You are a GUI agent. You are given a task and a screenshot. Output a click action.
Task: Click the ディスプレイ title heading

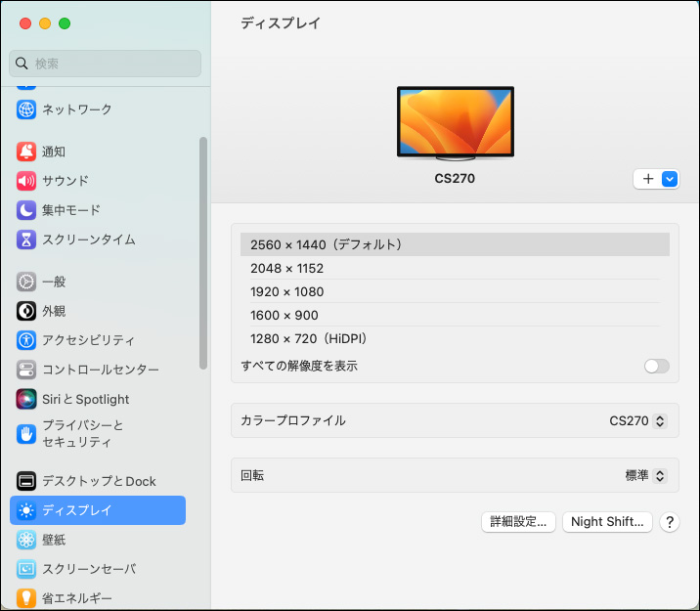coord(281,23)
